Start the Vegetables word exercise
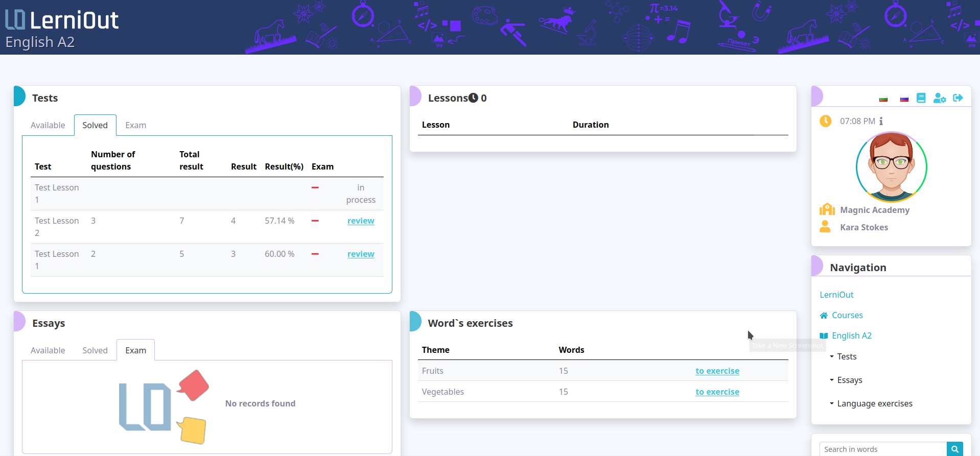980x456 pixels. click(x=717, y=392)
